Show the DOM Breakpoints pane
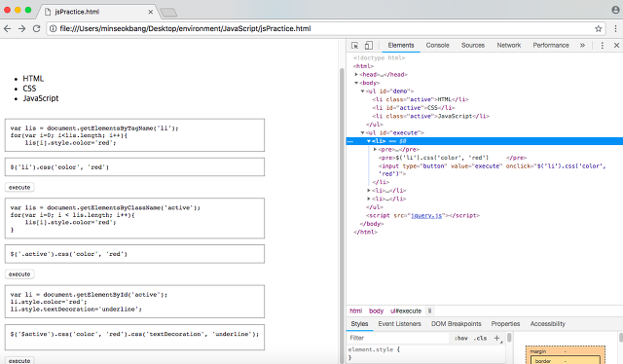 457,324
